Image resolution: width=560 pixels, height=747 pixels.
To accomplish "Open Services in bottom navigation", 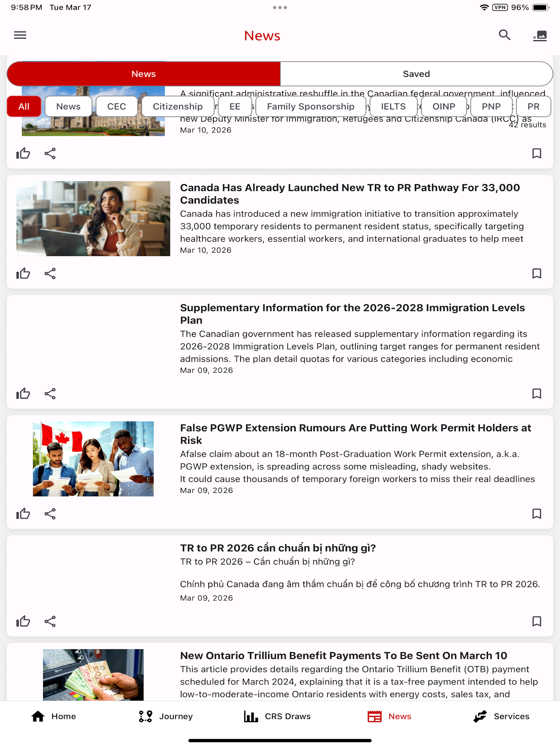I will [x=501, y=716].
